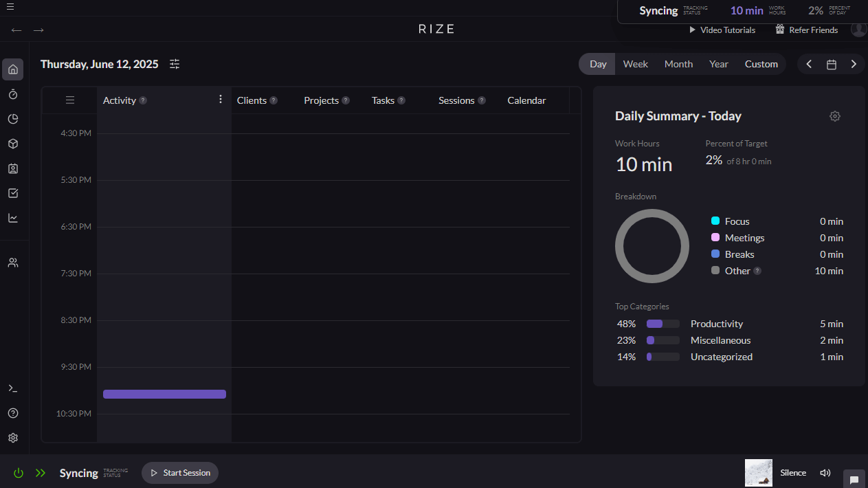Image resolution: width=868 pixels, height=488 pixels.
Task: Go to the next day chevron
Action: point(854,64)
